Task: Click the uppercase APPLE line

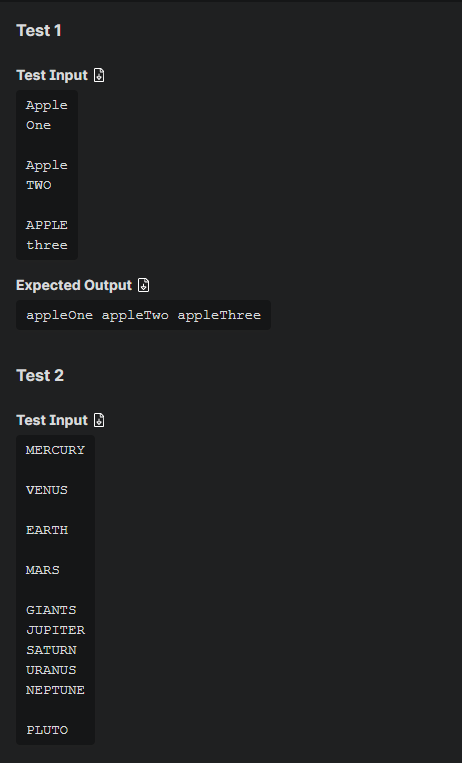Action: coord(47,225)
